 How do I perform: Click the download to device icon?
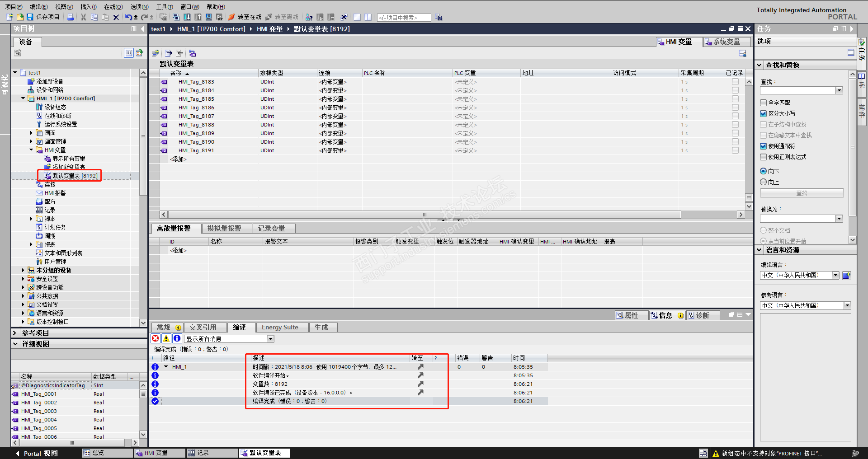tap(187, 17)
